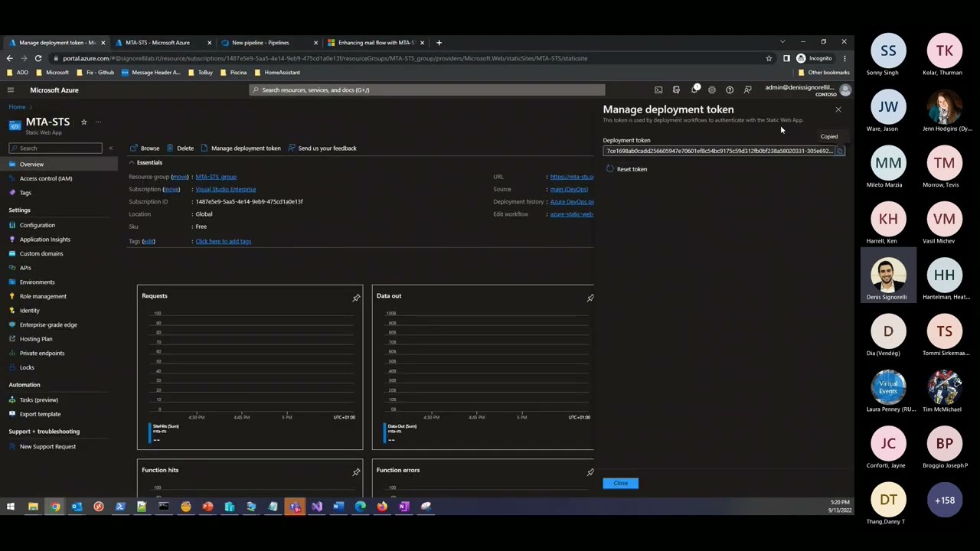Close the Manage deployment token panel with X
The image size is (980, 551).
(838, 110)
